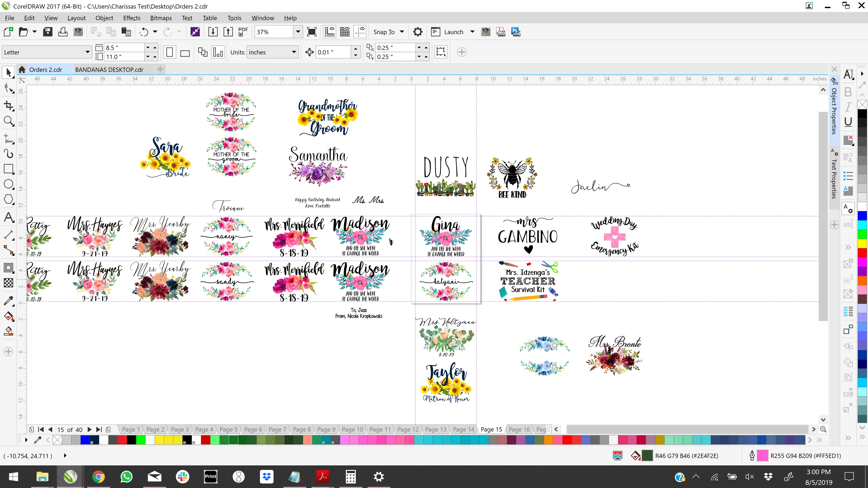Image resolution: width=868 pixels, height=488 pixels.
Task: Click the Publish to PDF icon
Action: (243, 32)
